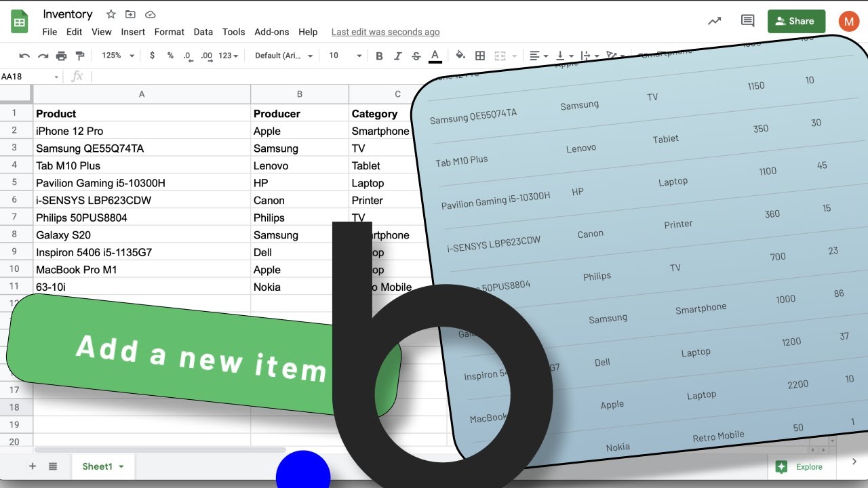This screenshot has width=868, height=488.
Task: Expand the side panel arrow at bottom right
Action: (854, 462)
